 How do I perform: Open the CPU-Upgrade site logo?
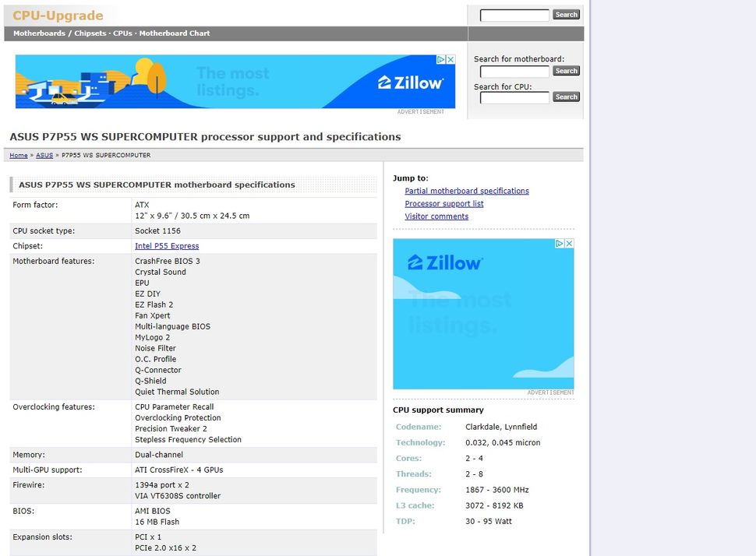pyautogui.click(x=58, y=16)
